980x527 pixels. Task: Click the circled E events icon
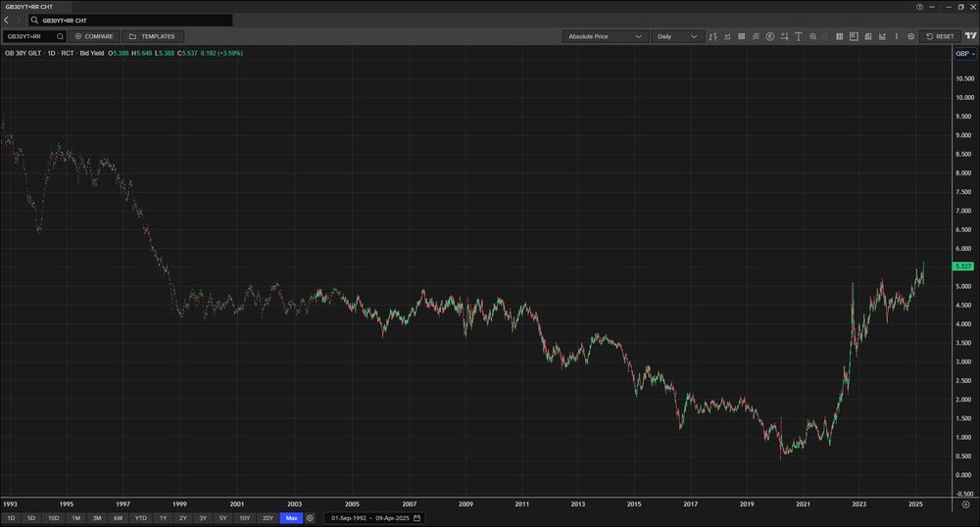tap(770, 37)
